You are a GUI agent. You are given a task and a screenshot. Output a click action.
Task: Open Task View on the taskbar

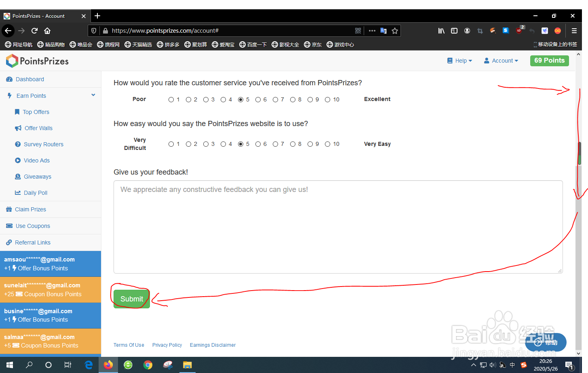click(x=68, y=365)
